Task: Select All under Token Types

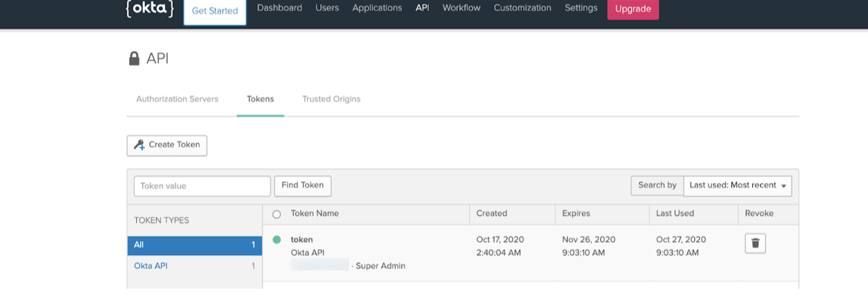Action: 194,245
